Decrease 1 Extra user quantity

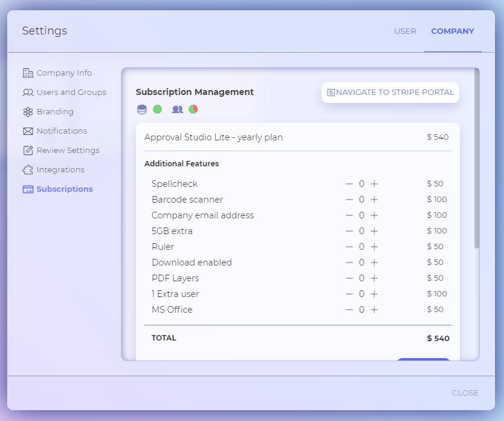[x=349, y=295]
